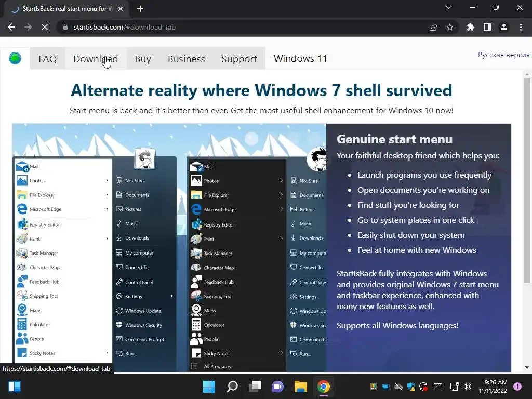
Task: Click the 'Alternate reality' headline
Action: pyautogui.click(x=261, y=90)
